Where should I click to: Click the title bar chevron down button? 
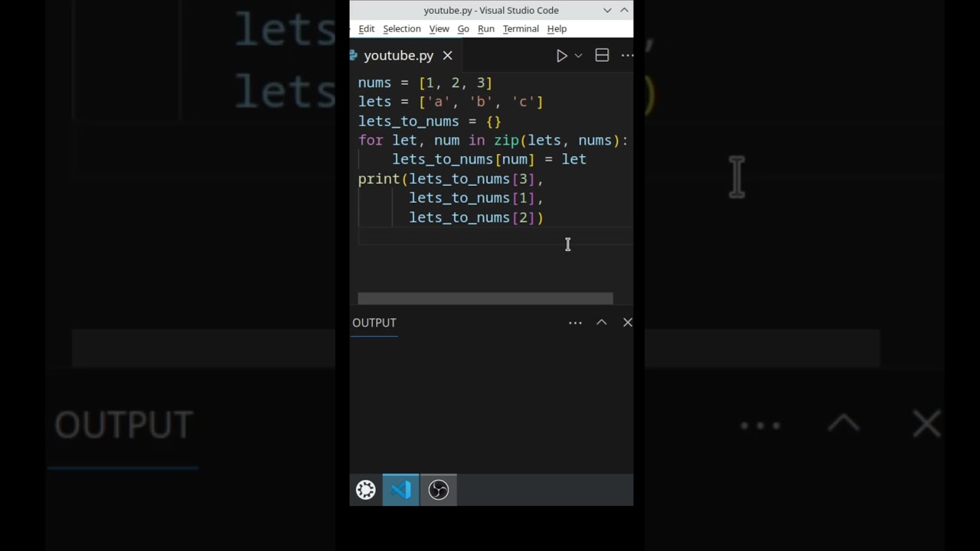click(x=607, y=10)
